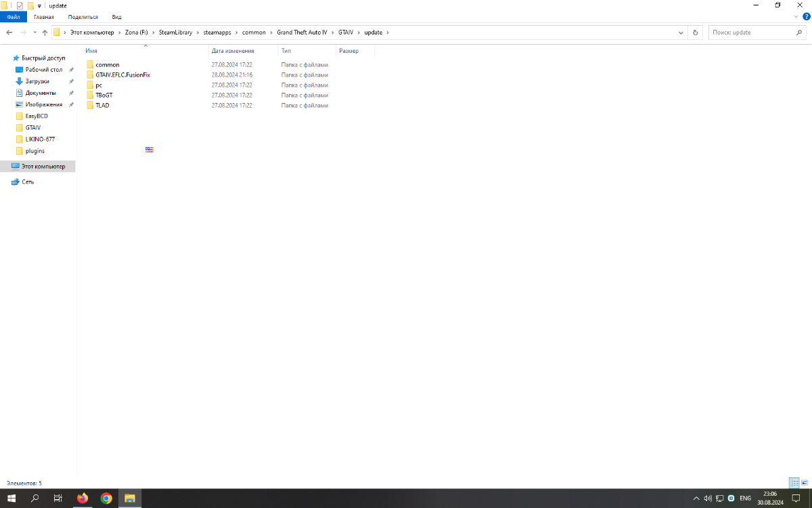Open the volume speaker tray icon
812x508 pixels.
(708, 499)
